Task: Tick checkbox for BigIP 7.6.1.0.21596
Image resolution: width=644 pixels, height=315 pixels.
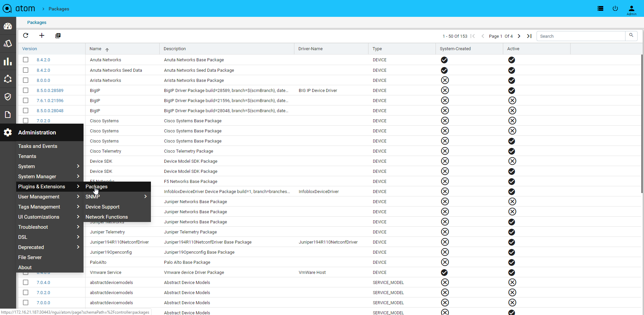Action: tap(26, 100)
